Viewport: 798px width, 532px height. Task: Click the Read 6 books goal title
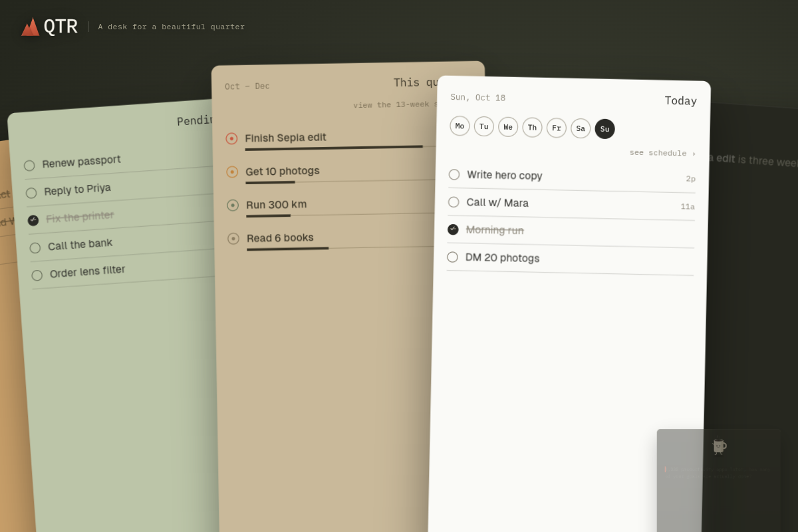point(280,237)
